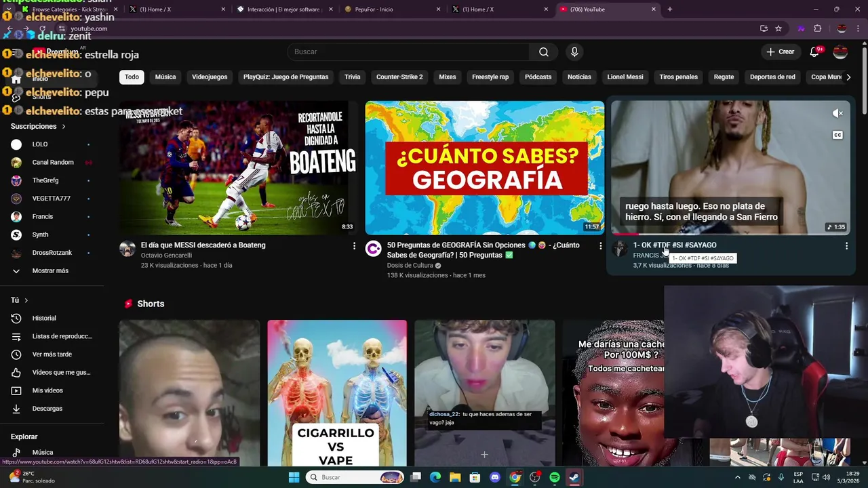Select the Música filter chip

point(165,77)
